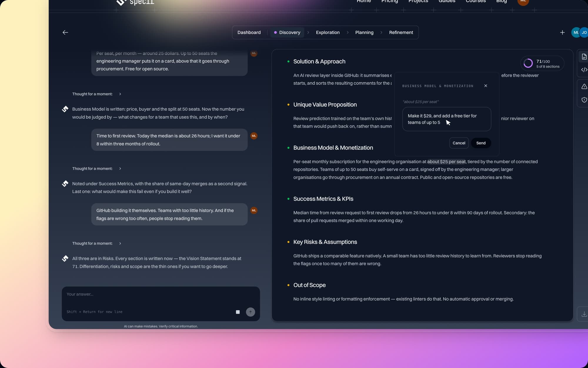Click the Out of Scope heading

click(x=309, y=285)
